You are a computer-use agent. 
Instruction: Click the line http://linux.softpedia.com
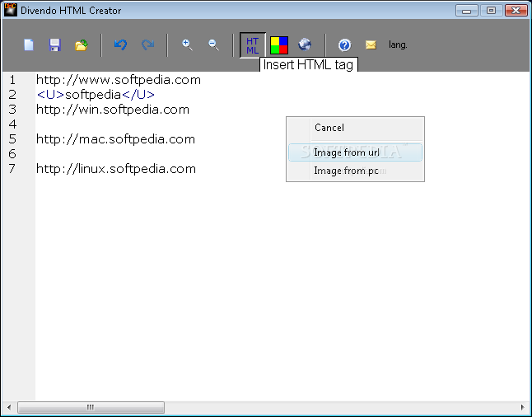click(x=116, y=169)
